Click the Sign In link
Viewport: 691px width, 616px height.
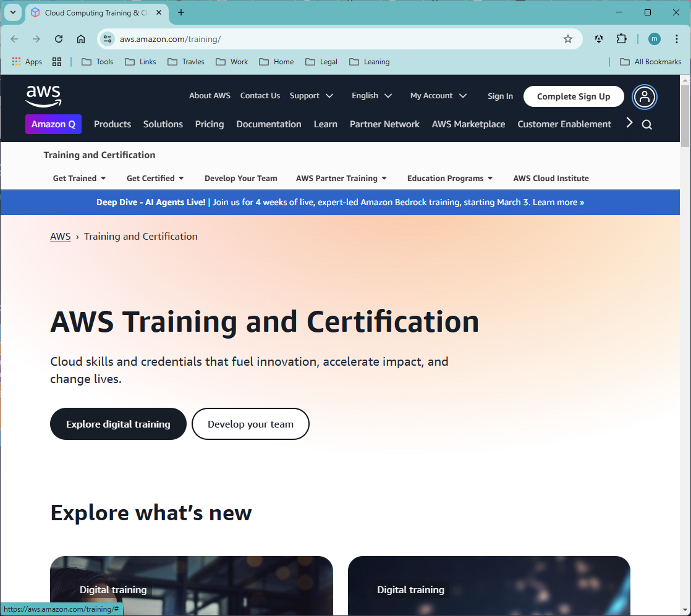click(500, 96)
